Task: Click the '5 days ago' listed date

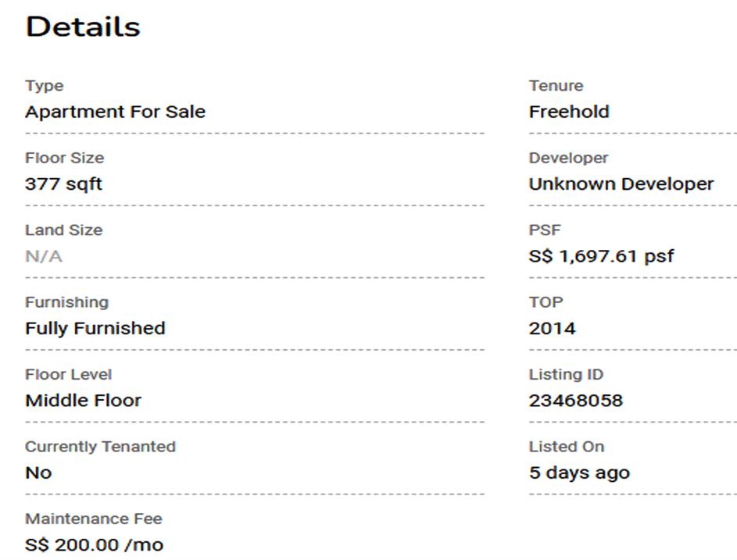Action: coord(578,473)
